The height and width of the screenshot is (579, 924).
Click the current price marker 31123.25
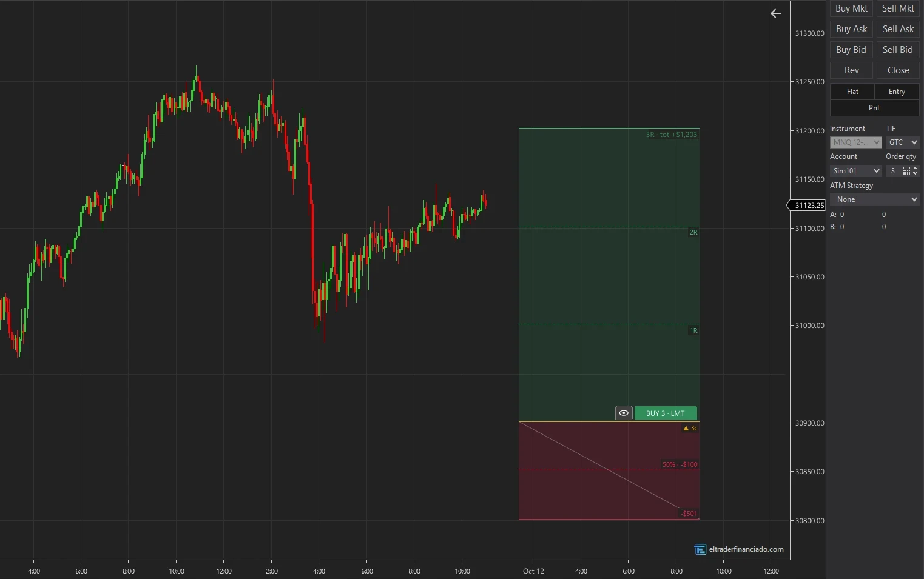[x=808, y=206]
